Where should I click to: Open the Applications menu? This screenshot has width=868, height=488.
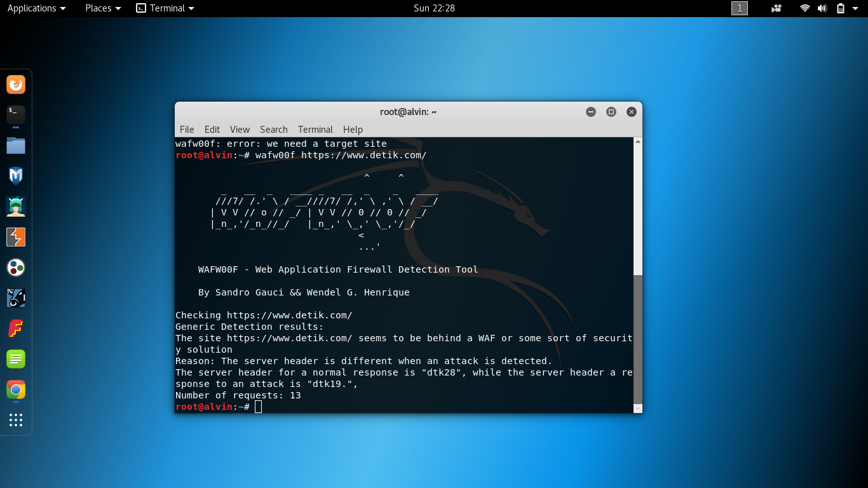point(36,8)
